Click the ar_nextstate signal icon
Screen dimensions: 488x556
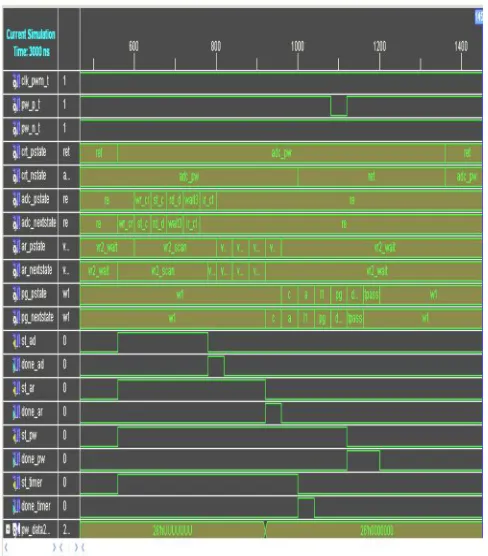pyautogui.click(x=16, y=270)
